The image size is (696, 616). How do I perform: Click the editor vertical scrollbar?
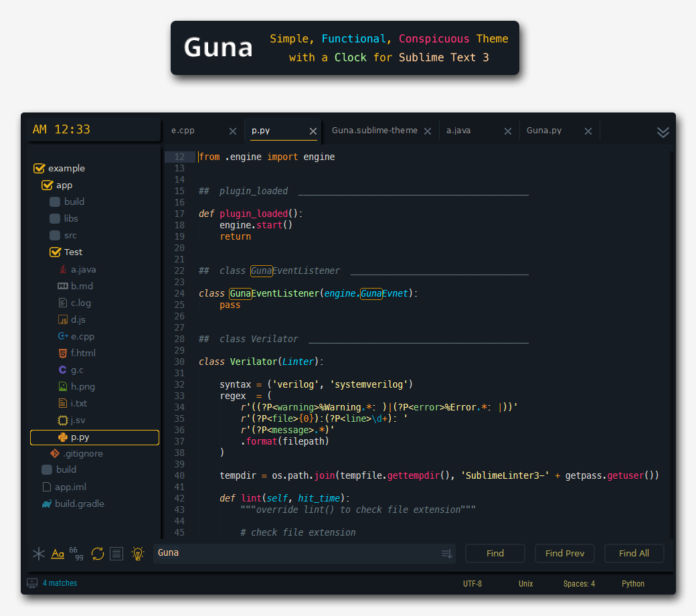672,344
